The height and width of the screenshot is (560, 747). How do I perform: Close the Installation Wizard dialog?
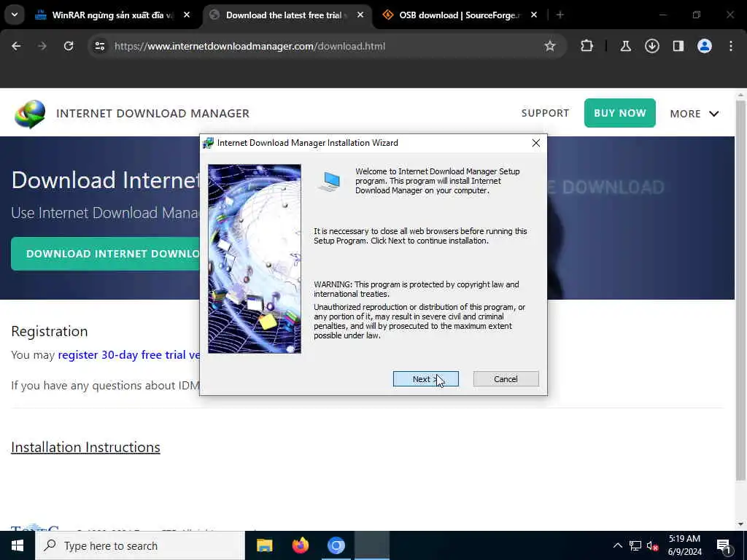(x=536, y=143)
